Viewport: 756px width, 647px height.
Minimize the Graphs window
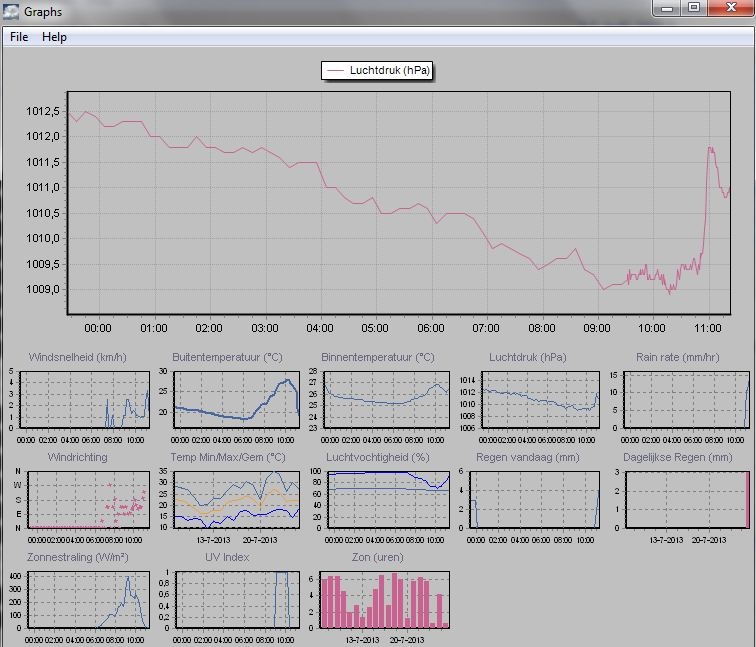(667, 8)
